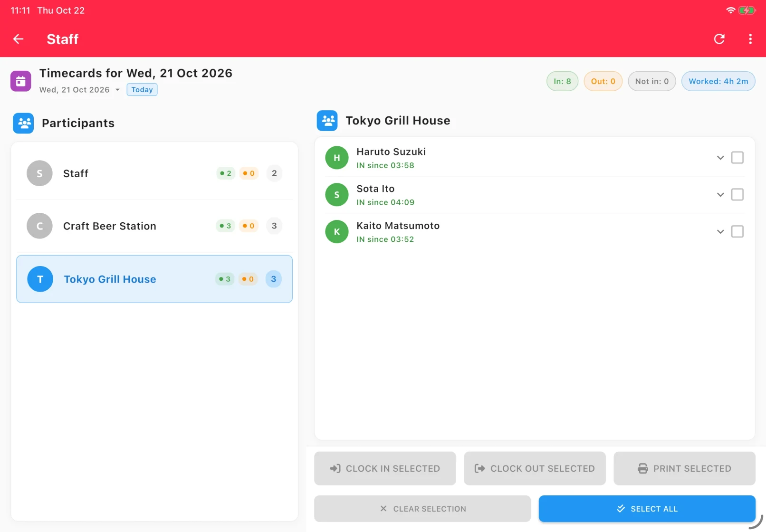
Task: Check the box for Haruto Suzuki
Action: 737,158
